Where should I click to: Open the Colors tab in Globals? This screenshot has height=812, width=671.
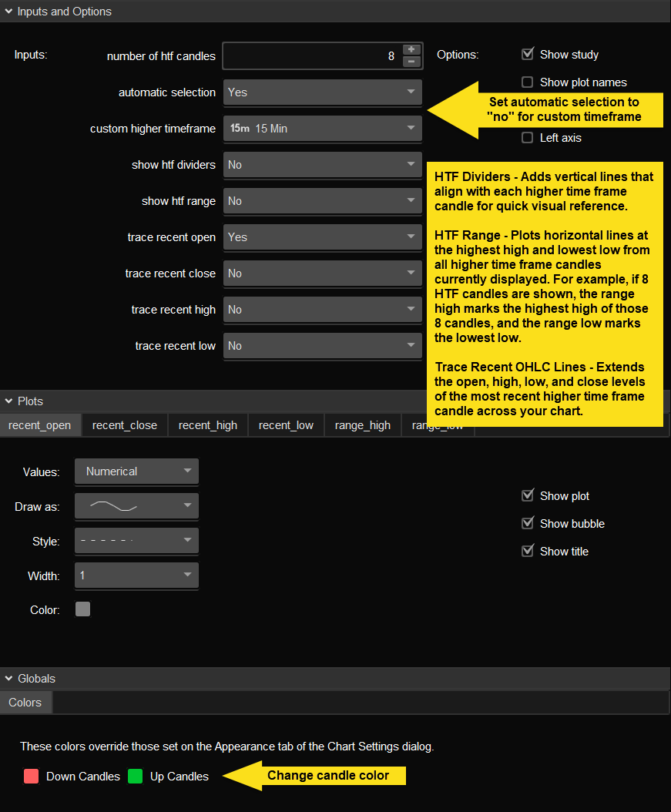(x=25, y=703)
